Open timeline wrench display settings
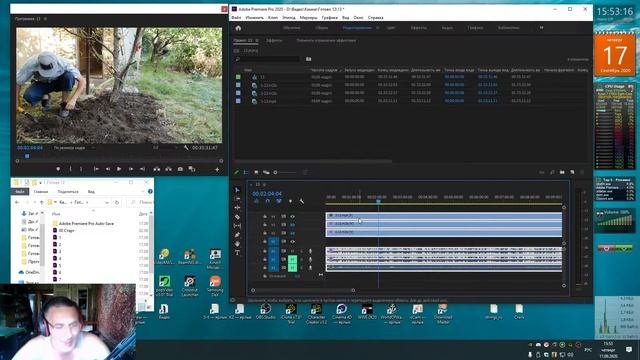This screenshot has width=640, height=360. tap(302, 201)
